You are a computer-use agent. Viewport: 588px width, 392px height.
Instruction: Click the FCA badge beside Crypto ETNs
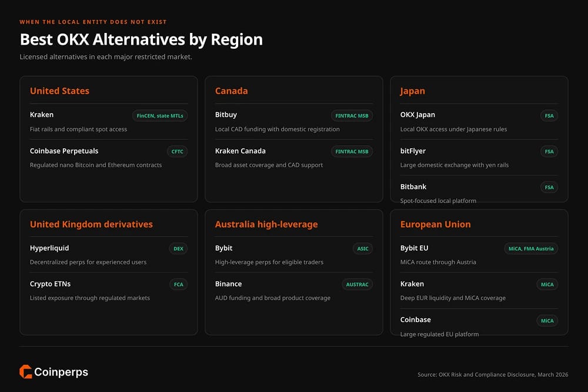coord(179,284)
